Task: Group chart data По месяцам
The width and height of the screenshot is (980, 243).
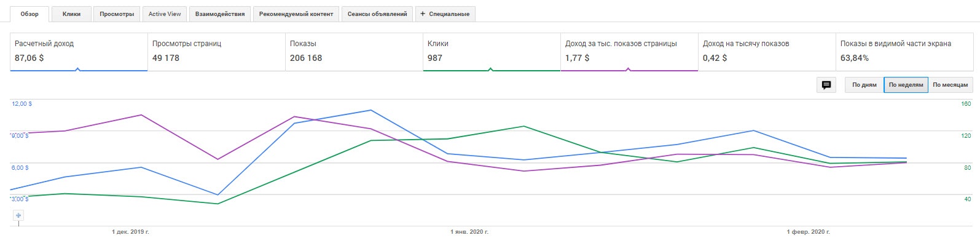Action: point(950,85)
